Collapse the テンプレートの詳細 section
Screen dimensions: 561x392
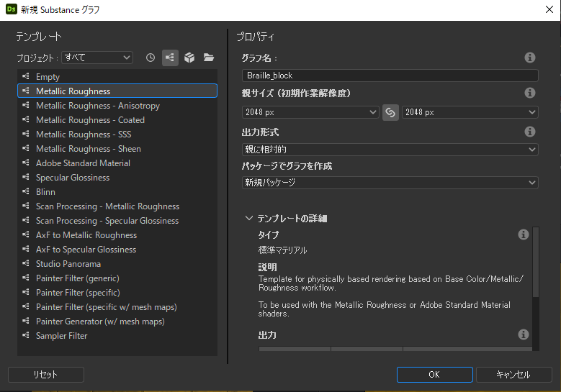point(248,218)
